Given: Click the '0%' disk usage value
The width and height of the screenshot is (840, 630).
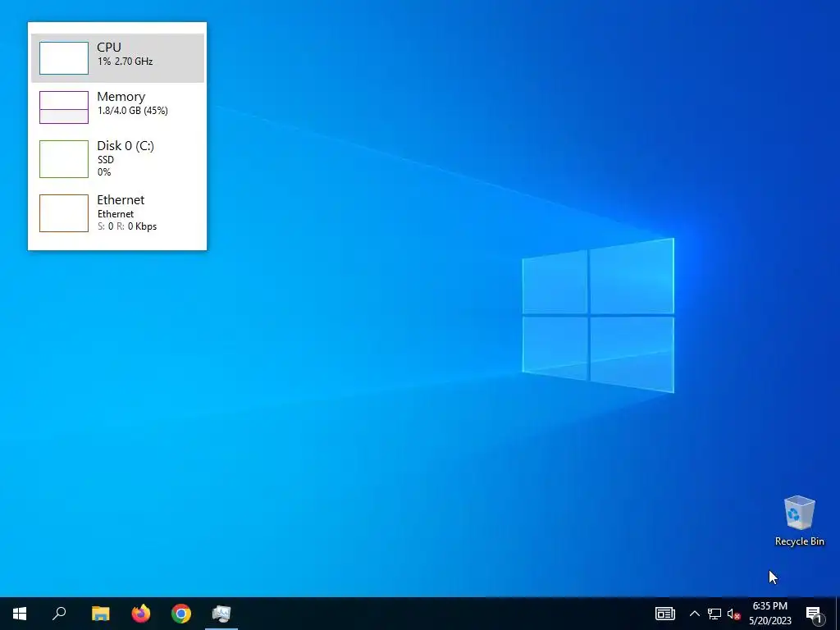Looking at the screenshot, I should (x=104, y=172).
